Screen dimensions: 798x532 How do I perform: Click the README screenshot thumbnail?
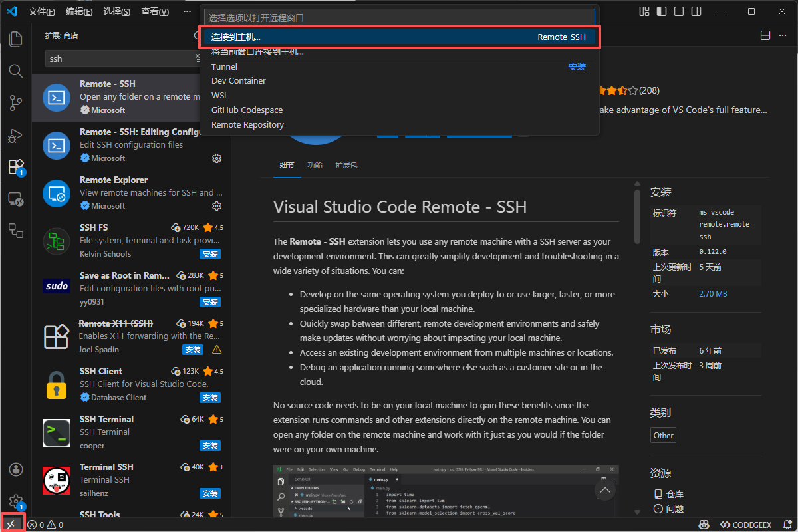pyautogui.click(x=446, y=491)
